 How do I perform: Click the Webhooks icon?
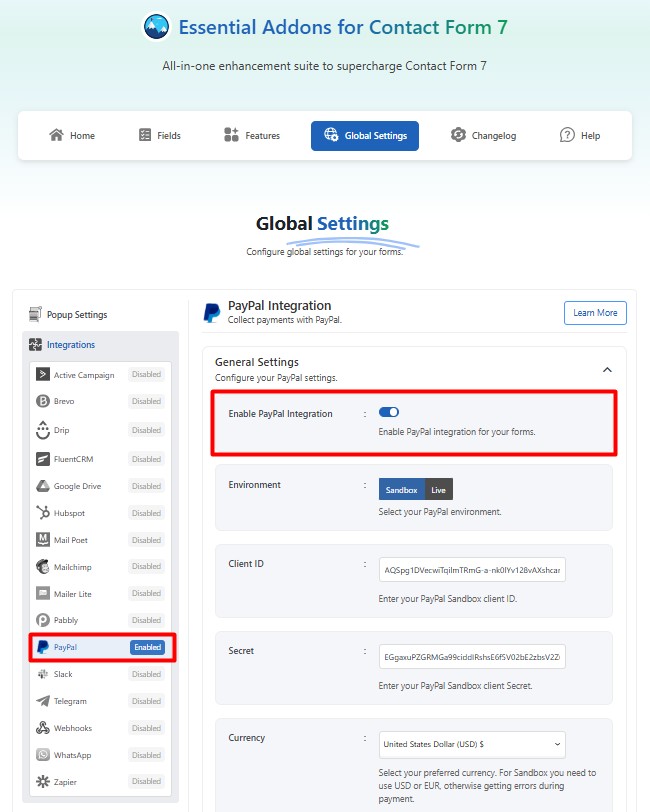coord(43,728)
